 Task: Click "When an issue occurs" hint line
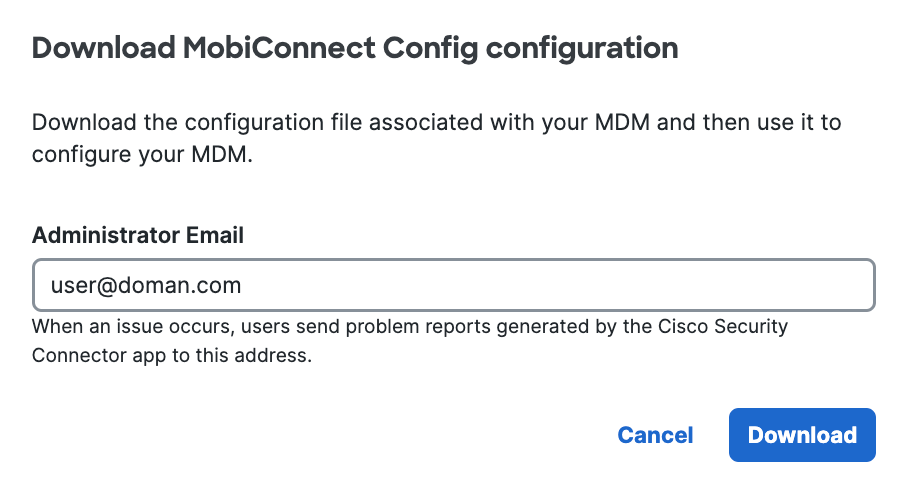click(x=410, y=326)
